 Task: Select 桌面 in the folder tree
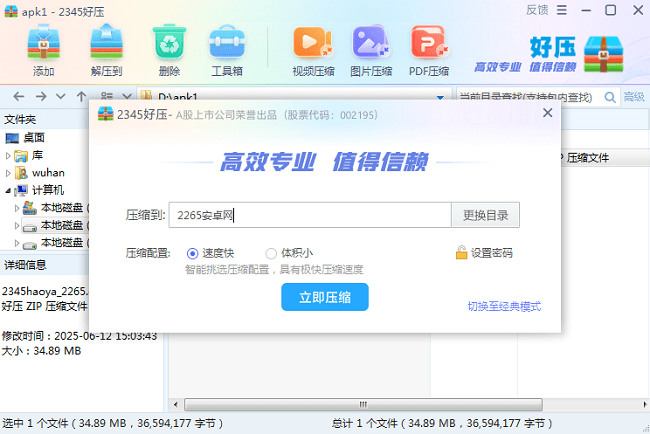coord(33,138)
